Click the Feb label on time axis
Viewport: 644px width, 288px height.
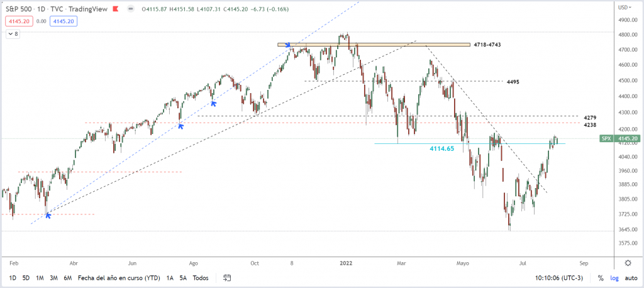(x=14, y=263)
